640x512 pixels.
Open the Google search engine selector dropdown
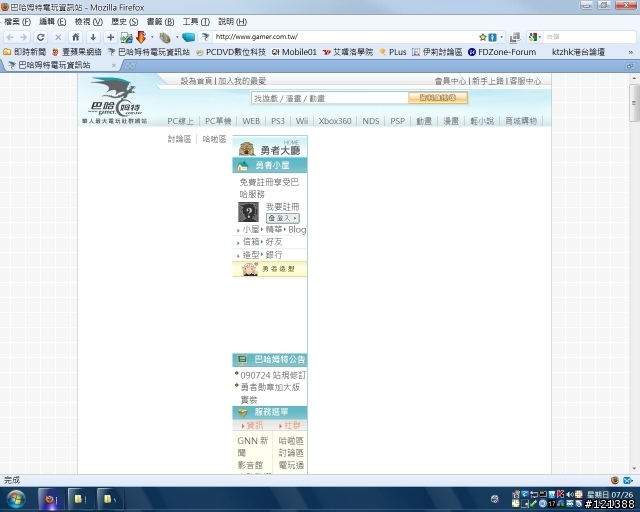click(534, 37)
